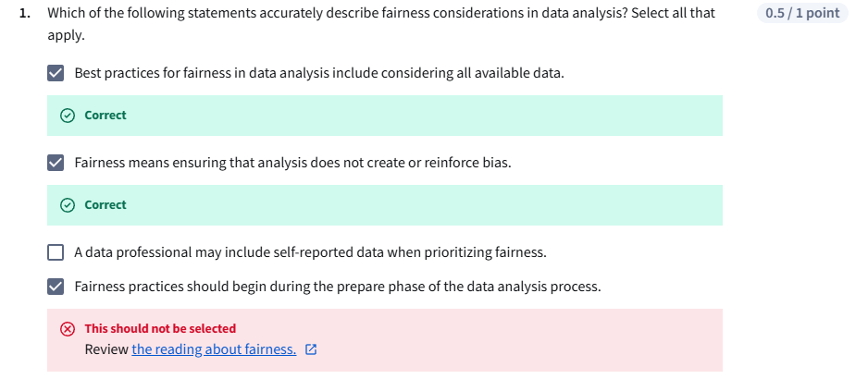Image resolution: width=868 pixels, height=379 pixels.
Task: Click the first green Correct checkmark icon
Action: (67, 116)
